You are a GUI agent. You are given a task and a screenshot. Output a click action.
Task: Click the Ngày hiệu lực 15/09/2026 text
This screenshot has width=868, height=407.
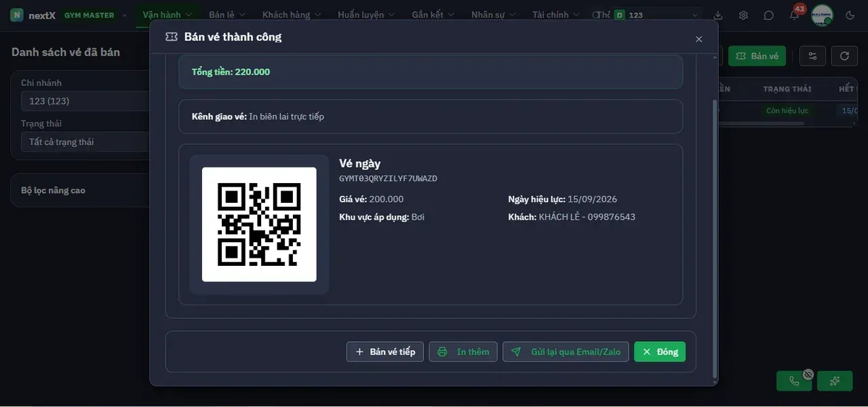(x=563, y=199)
